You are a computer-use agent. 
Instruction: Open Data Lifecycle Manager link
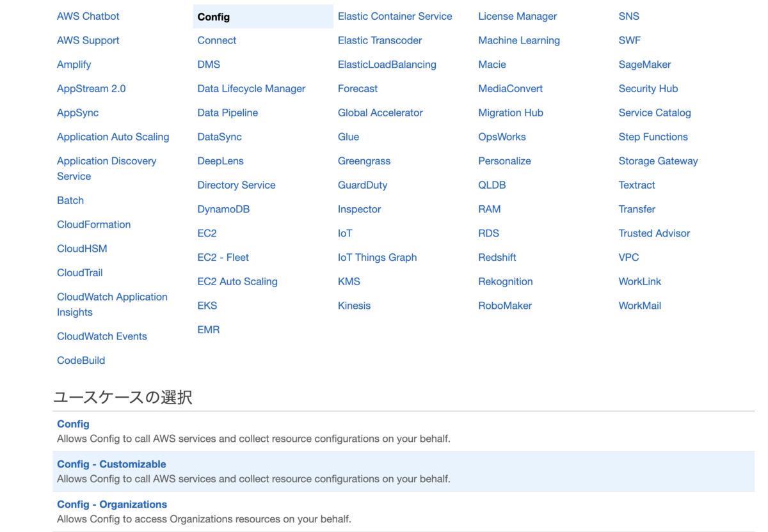tap(251, 89)
